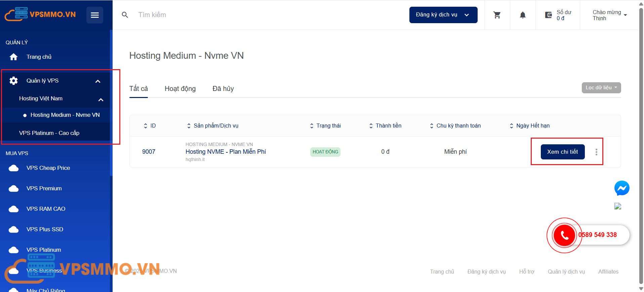Viewport: 644px width, 292px height.
Task: Open the Đăng ký dịch vụ dropdown
Action: coord(443,15)
